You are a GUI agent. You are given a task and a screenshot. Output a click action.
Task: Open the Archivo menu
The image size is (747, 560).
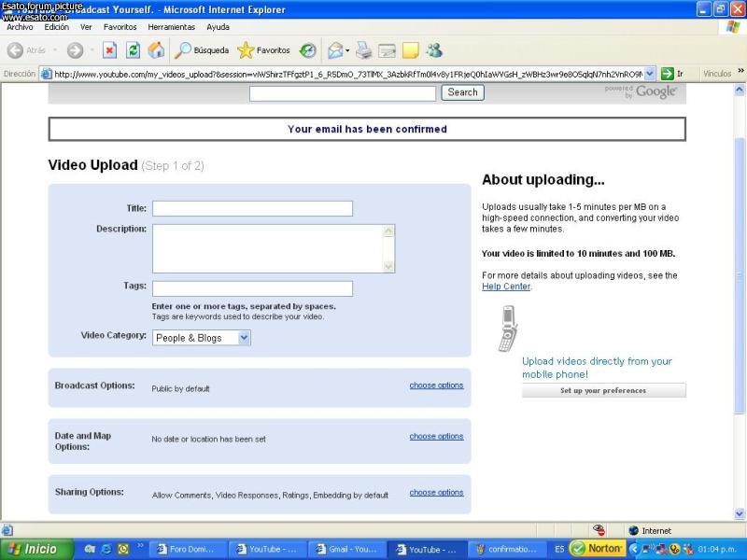click(x=20, y=27)
